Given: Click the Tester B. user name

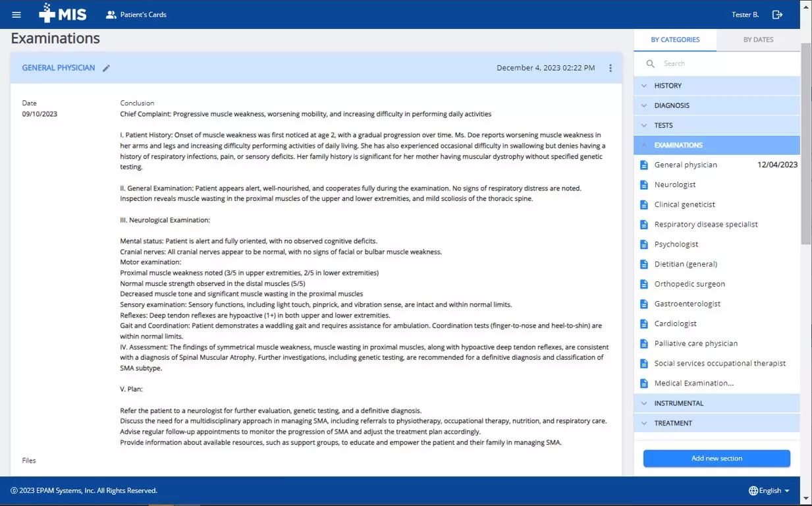Looking at the screenshot, I should point(745,14).
